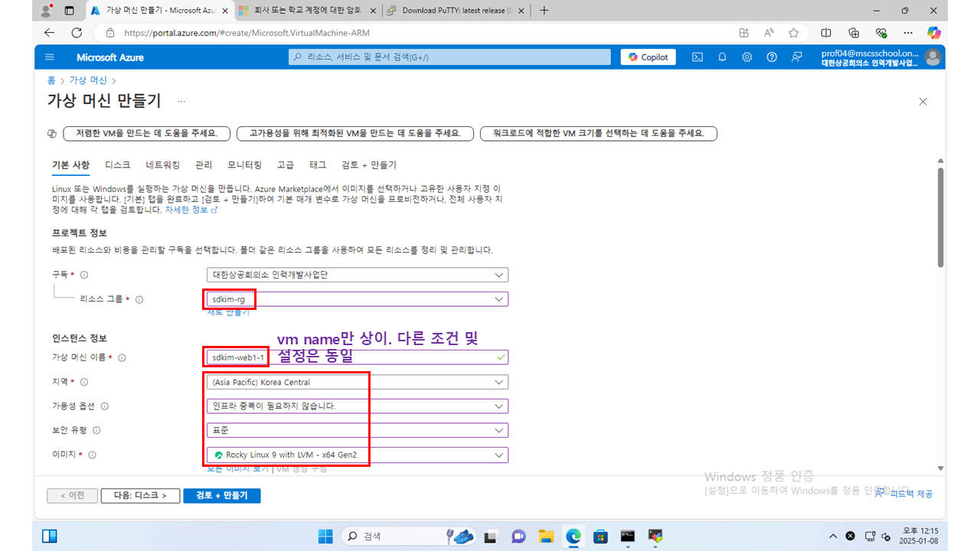Click the 가상 머신 이름 input field

(358, 357)
